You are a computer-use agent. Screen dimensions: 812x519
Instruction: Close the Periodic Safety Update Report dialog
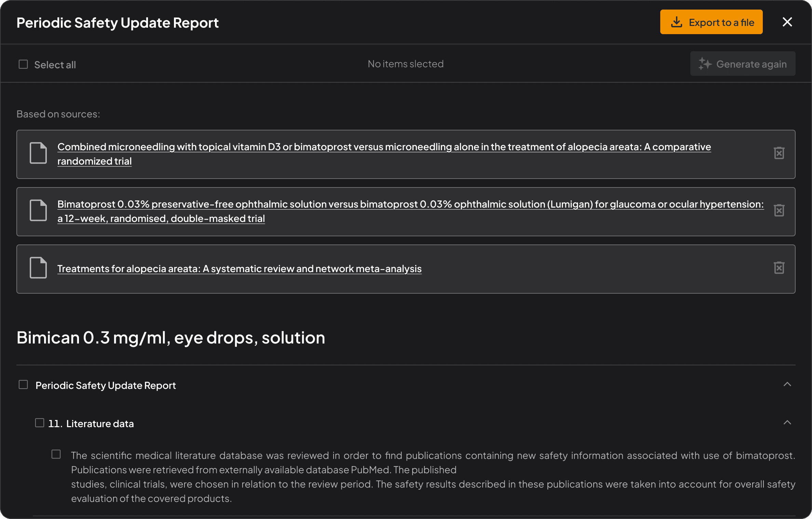pyautogui.click(x=787, y=22)
